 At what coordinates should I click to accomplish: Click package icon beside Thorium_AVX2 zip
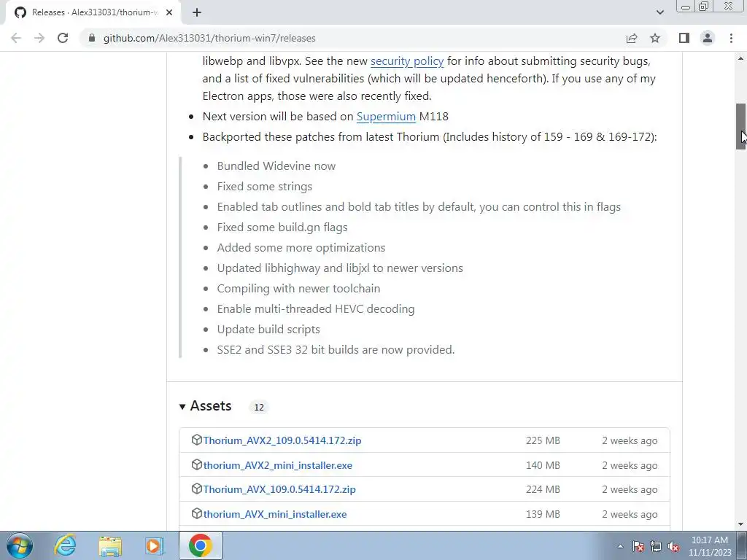click(197, 440)
